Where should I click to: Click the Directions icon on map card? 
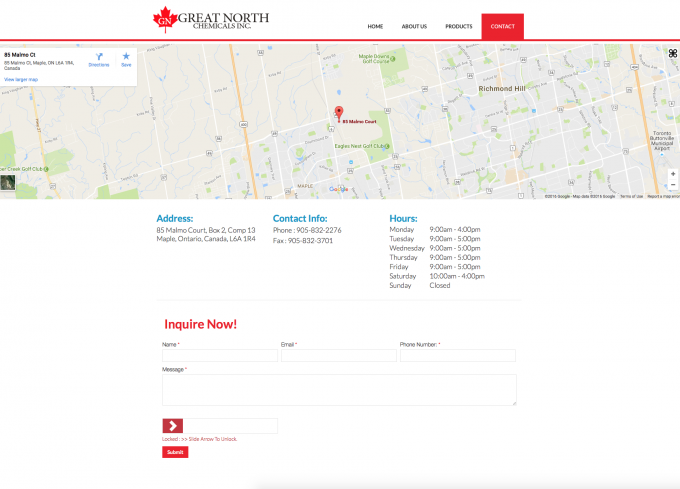click(99, 58)
